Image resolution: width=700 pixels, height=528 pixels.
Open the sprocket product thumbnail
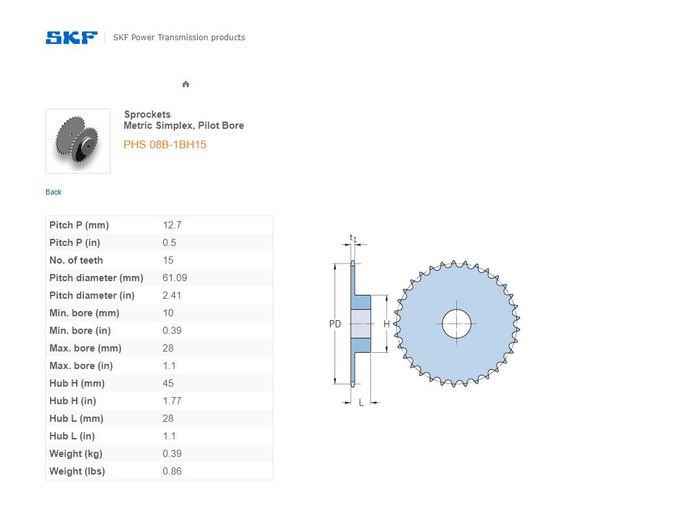78,141
